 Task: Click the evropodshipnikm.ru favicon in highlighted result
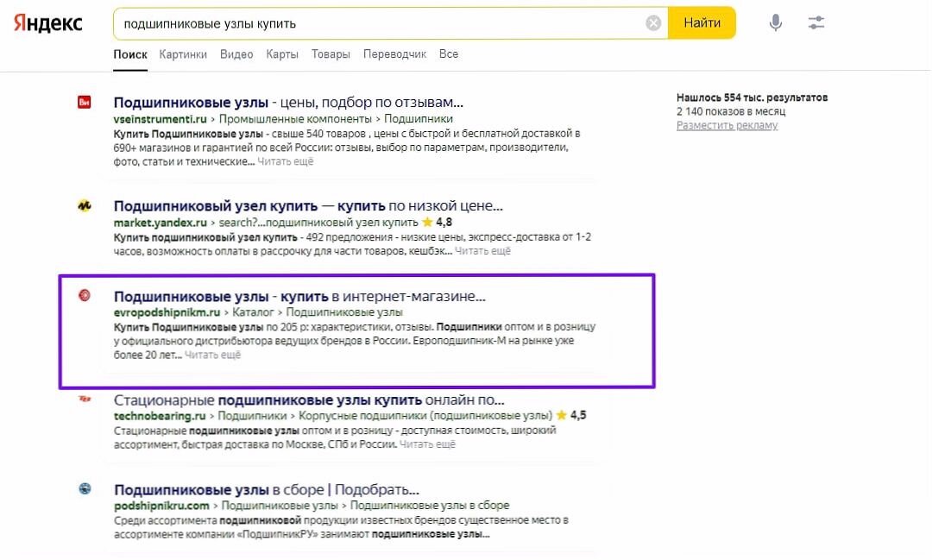(85, 296)
